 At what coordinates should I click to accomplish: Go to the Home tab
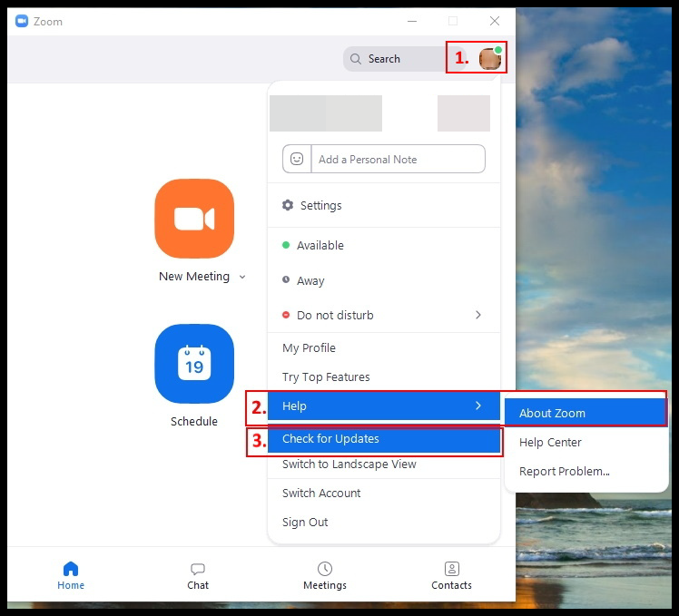pyautogui.click(x=71, y=575)
